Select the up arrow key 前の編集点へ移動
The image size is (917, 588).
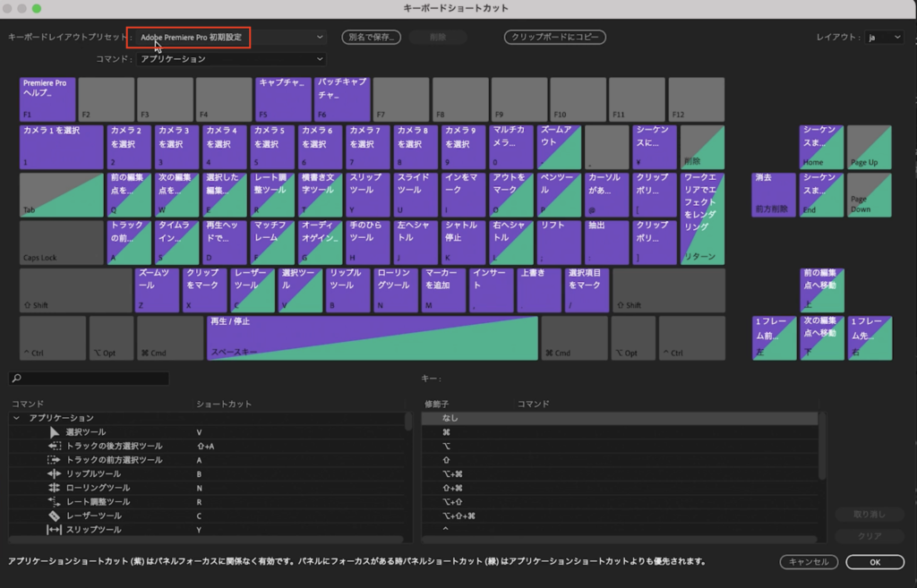(x=822, y=290)
